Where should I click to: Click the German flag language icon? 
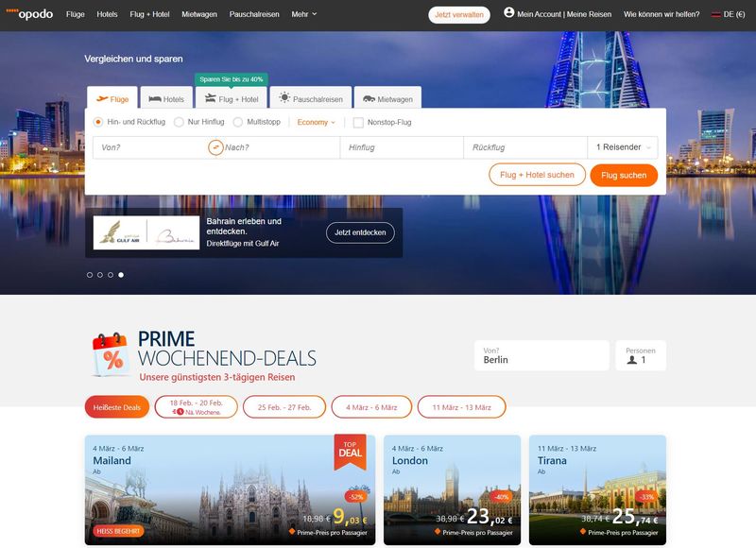coord(716,14)
